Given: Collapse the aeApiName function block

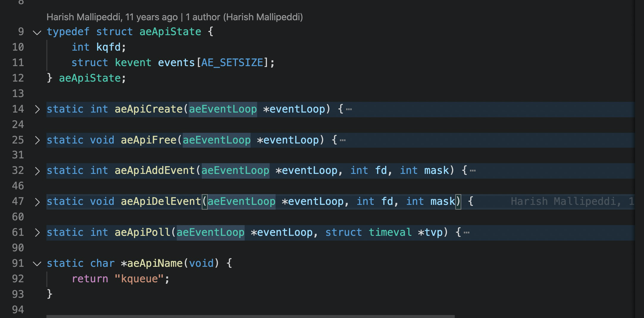Looking at the screenshot, I should [37, 264].
